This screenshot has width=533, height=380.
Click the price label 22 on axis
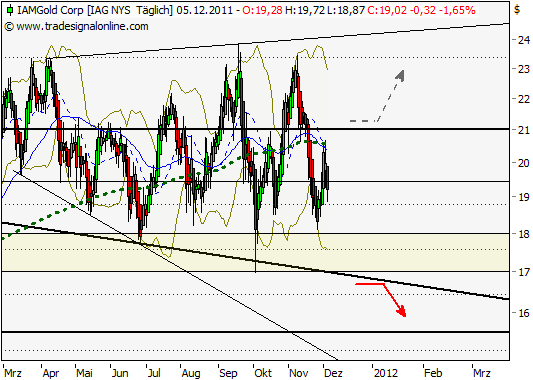[523, 99]
